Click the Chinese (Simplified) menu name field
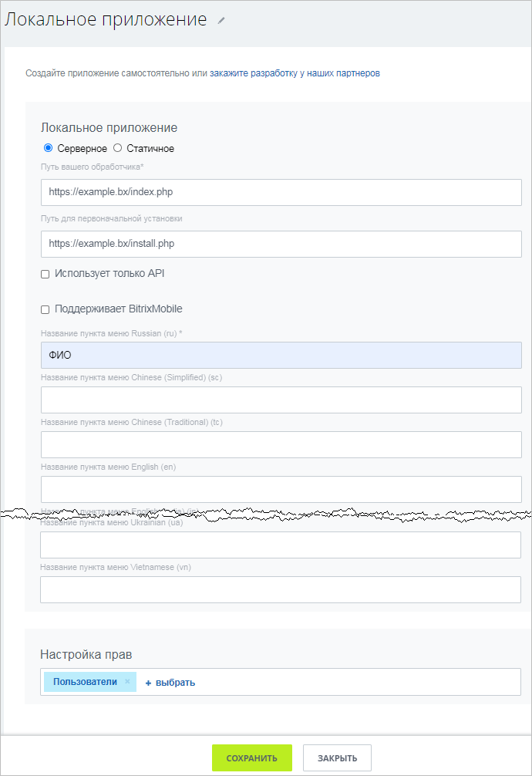 click(281, 400)
